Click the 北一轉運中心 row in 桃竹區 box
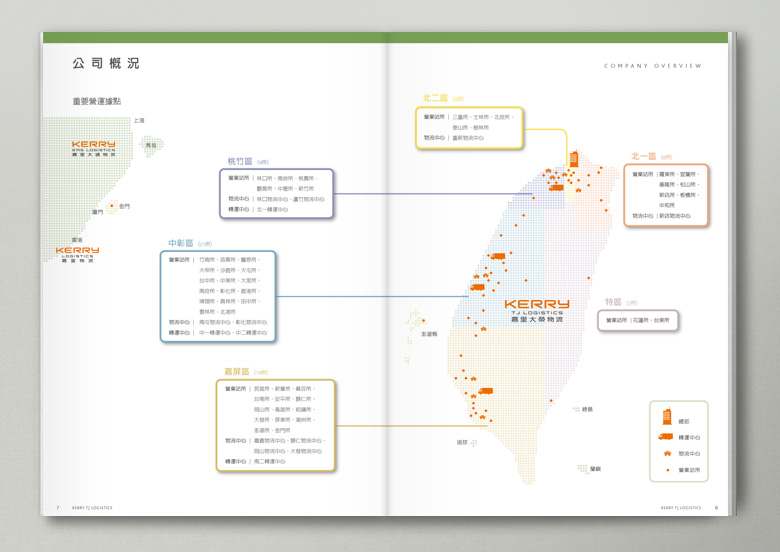 click(x=258, y=209)
